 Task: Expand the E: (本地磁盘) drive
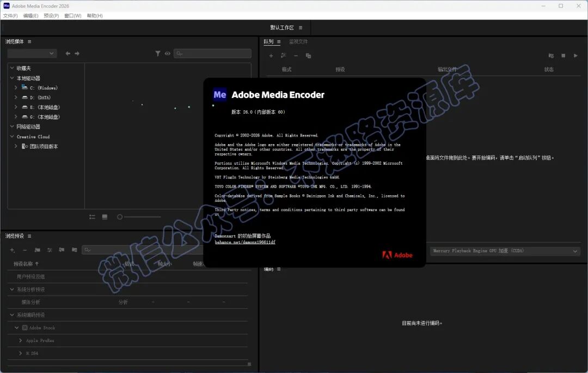[x=16, y=107]
